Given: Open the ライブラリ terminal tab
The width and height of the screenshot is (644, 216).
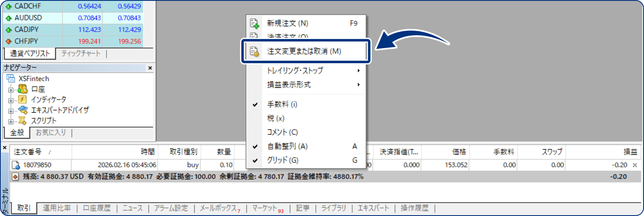Looking at the screenshot, I should (x=333, y=208).
